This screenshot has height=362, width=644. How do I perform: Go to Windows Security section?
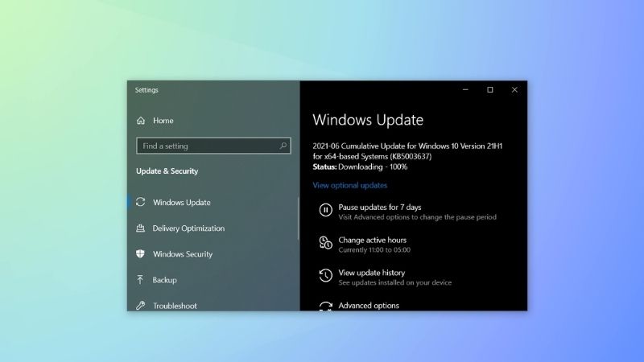pyautogui.click(x=183, y=254)
